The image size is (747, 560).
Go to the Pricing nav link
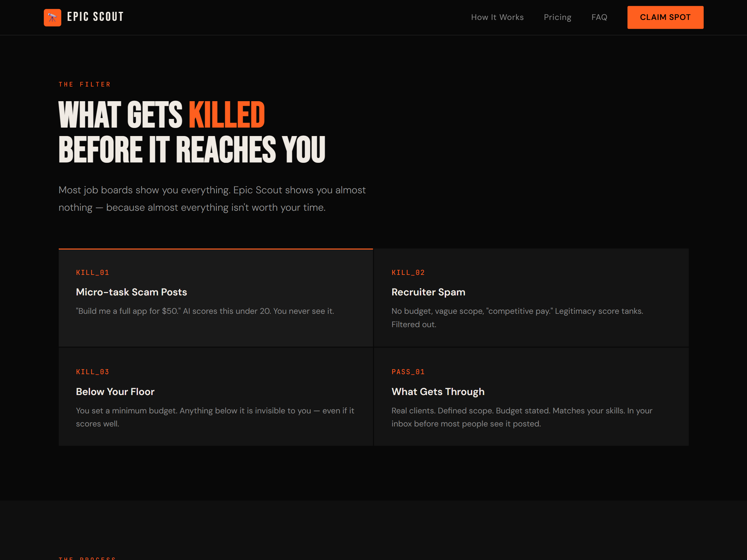(557, 17)
